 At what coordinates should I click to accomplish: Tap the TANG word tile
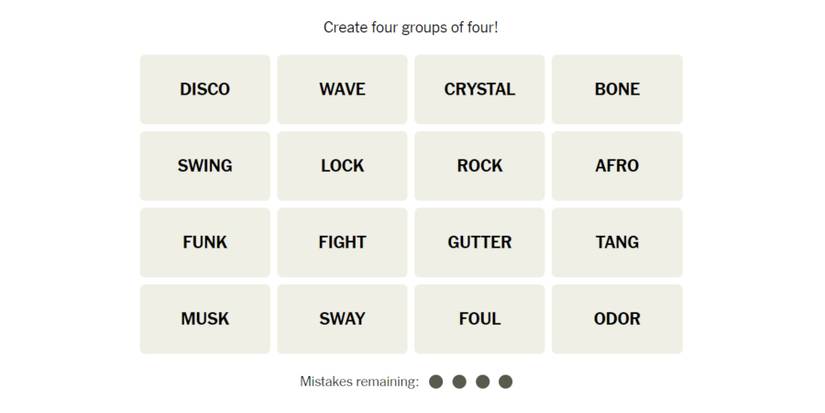(x=617, y=242)
